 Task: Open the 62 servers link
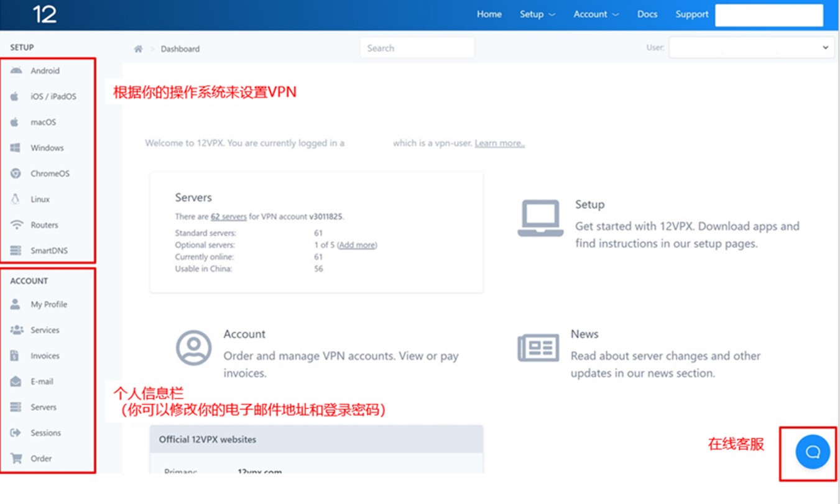pos(229,217)
